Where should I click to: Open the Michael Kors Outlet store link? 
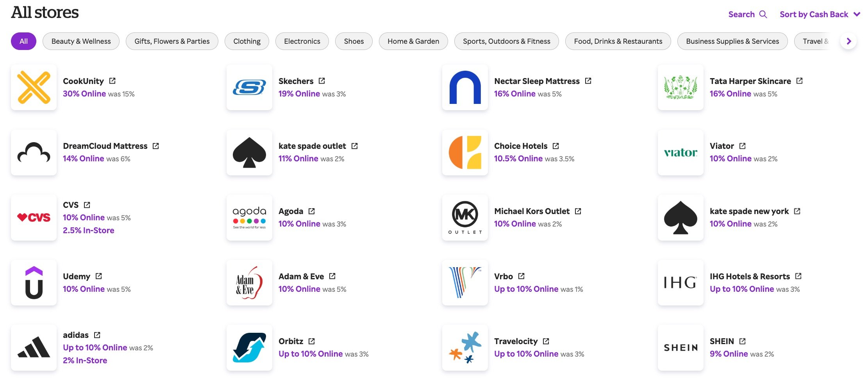[x=532, y=211]
